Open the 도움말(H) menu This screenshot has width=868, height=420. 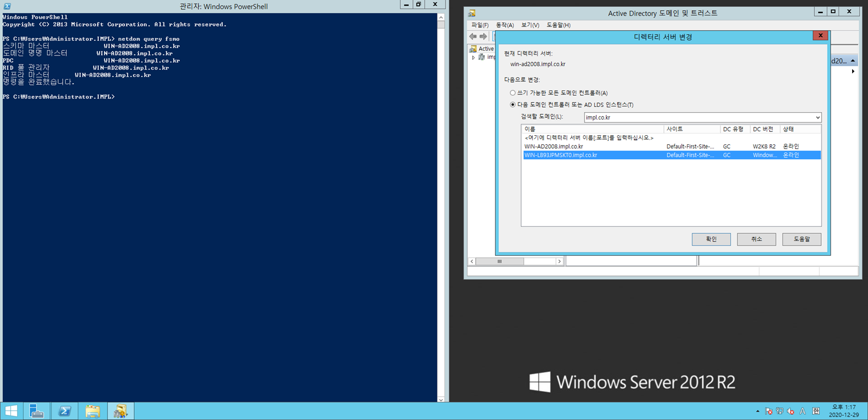click(558, 25)
